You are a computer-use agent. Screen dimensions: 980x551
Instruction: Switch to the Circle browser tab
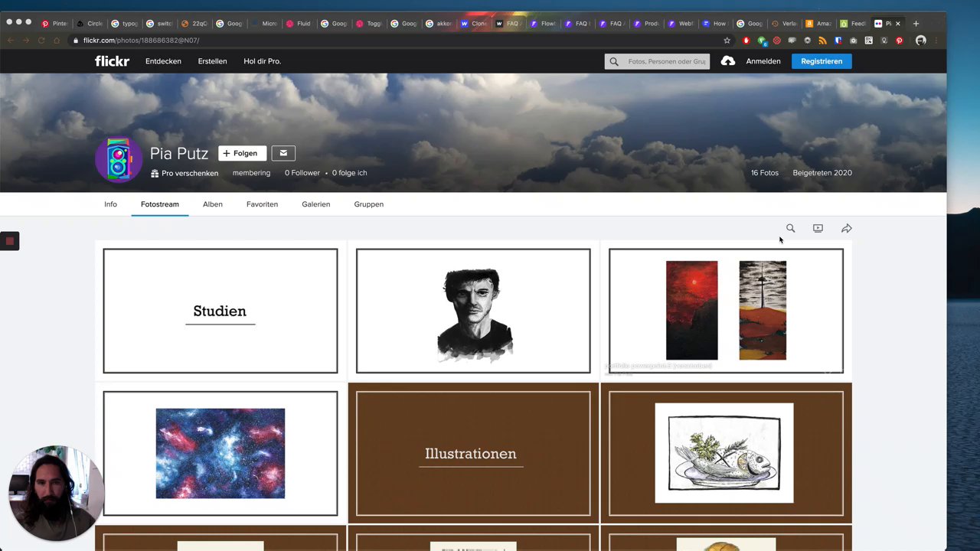[x=89, y=24]
